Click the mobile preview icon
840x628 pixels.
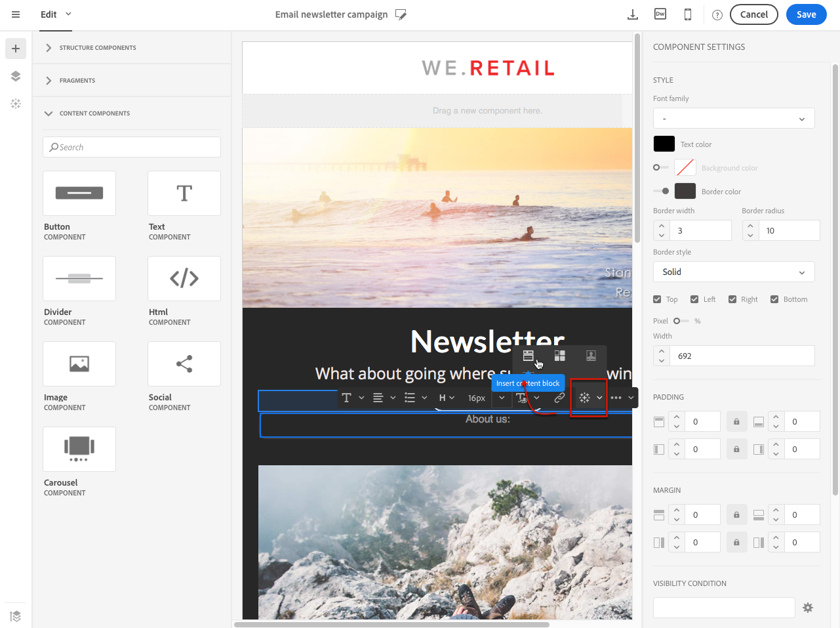tap(688, 14)
